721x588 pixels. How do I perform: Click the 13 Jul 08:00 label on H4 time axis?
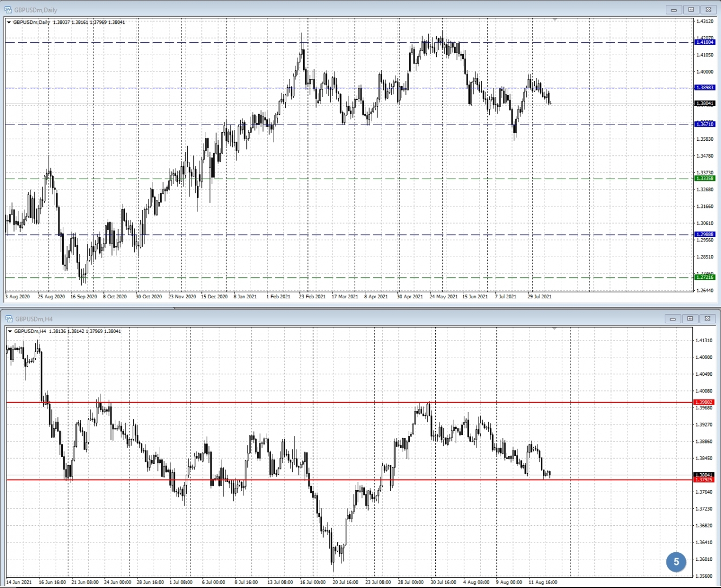[x=280, y=583]
